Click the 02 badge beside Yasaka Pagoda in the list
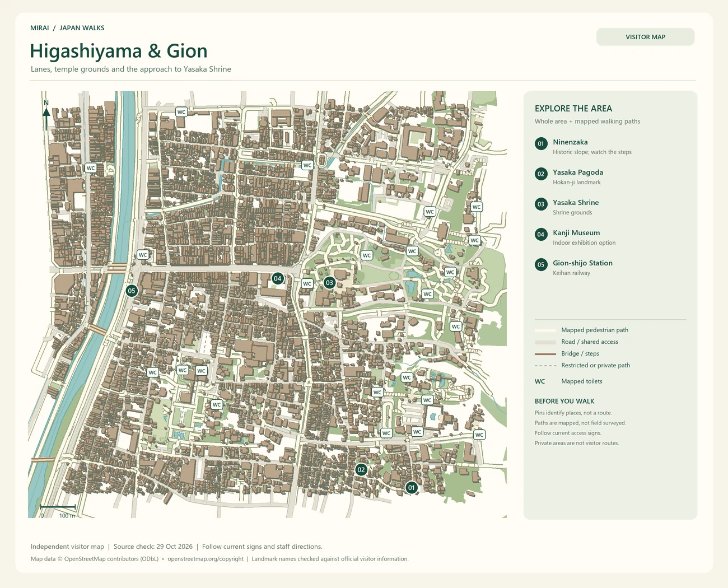This screenshot has height=588, width=728. (x=541, y=174)
